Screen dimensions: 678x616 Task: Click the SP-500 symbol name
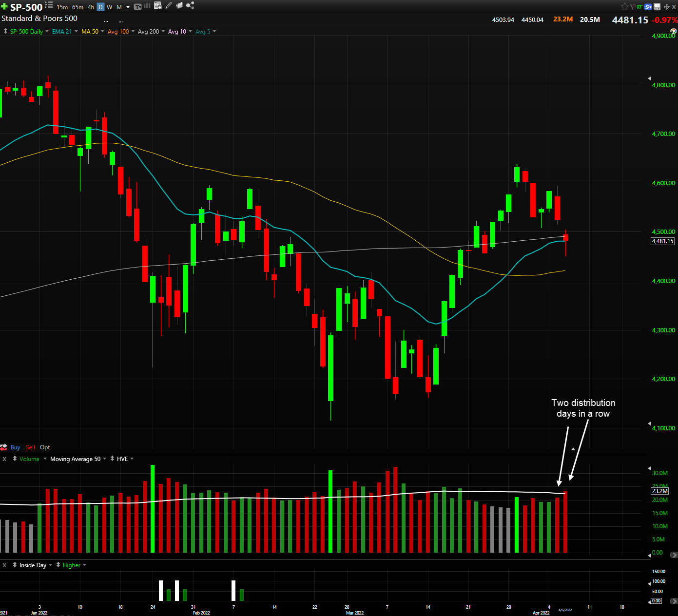click(x=26, y=7)
